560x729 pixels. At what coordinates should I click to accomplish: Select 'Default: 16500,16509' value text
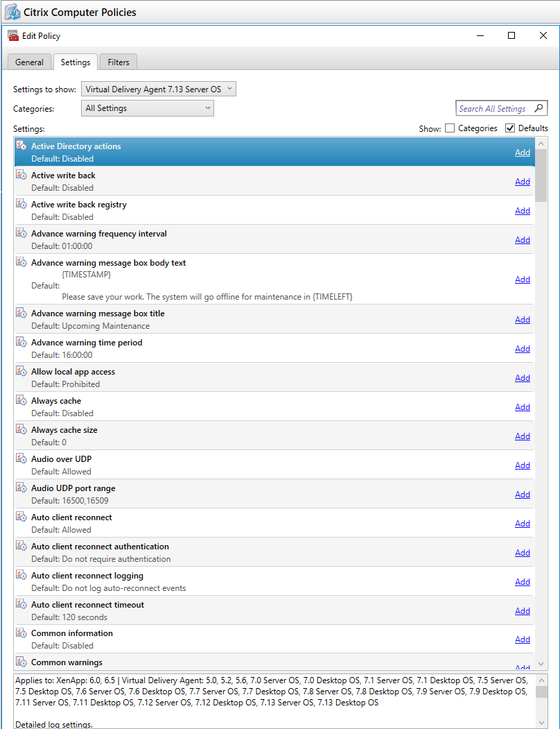tap(70, 501)
